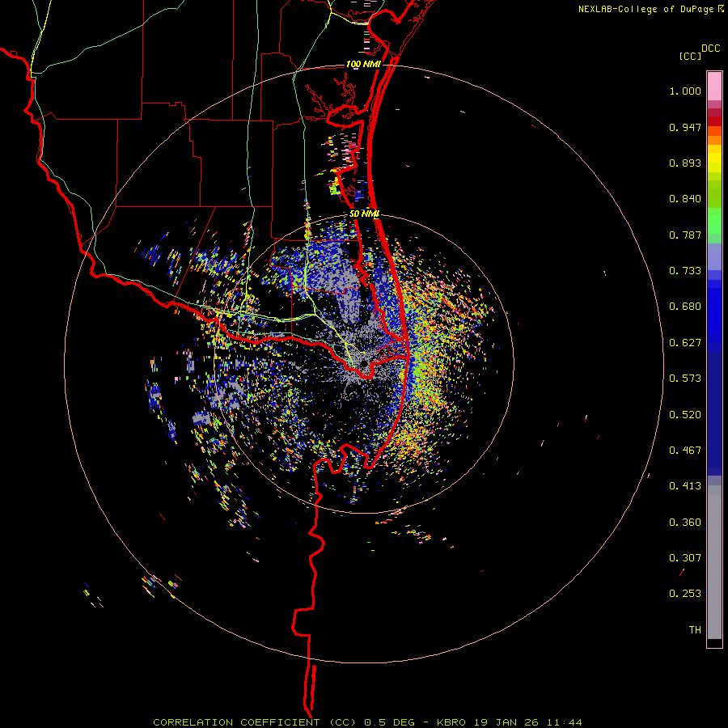Image resolution: width=728 pixels, height=728 pixels.
Task: Pick the lavender swatch beside 0.733
Action: click(714, 257)
